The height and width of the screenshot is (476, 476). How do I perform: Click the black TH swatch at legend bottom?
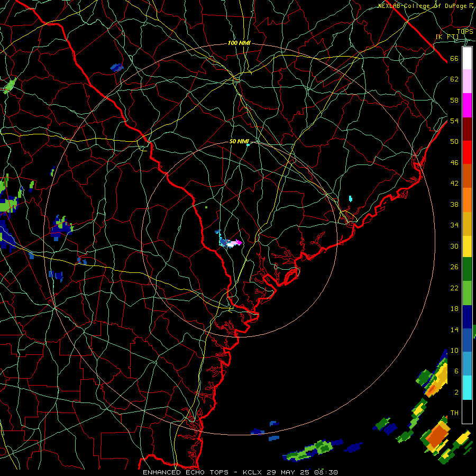click(x=467, y=411)
